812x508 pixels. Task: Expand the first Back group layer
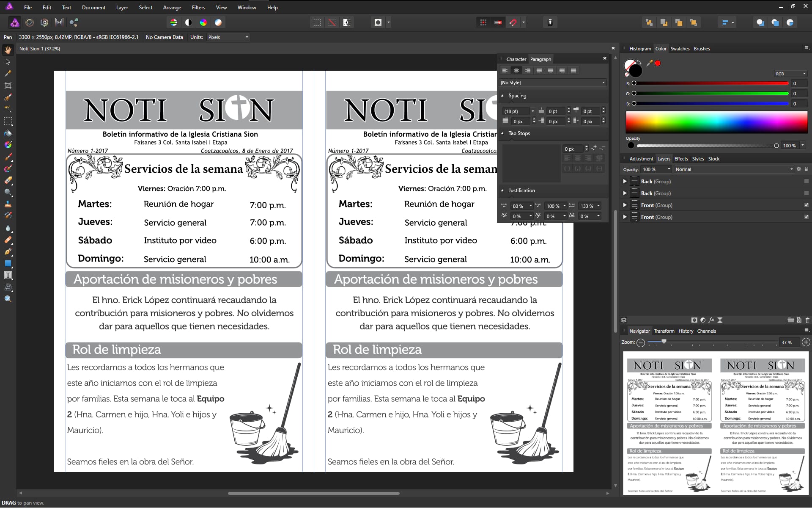[625, 181]
